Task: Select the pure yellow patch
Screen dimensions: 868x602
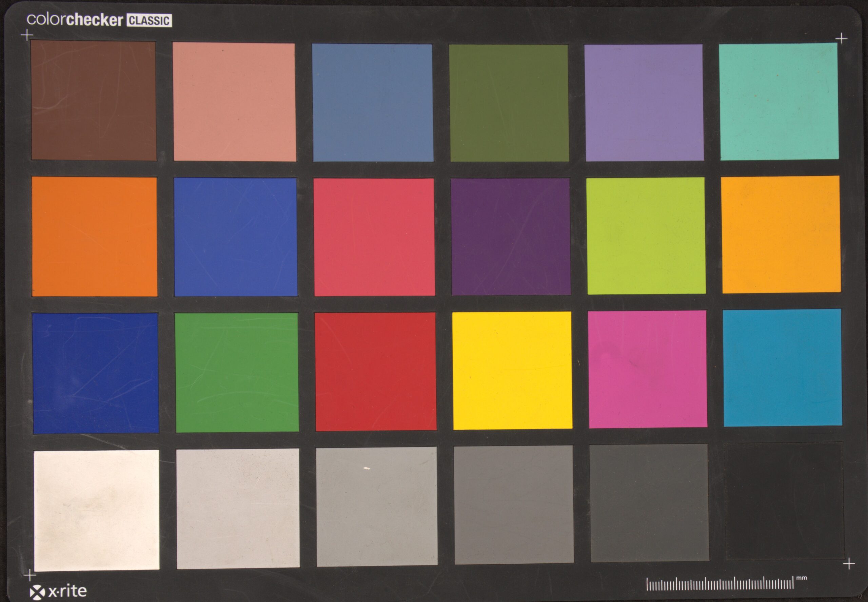Action: (x=512, y=371)
